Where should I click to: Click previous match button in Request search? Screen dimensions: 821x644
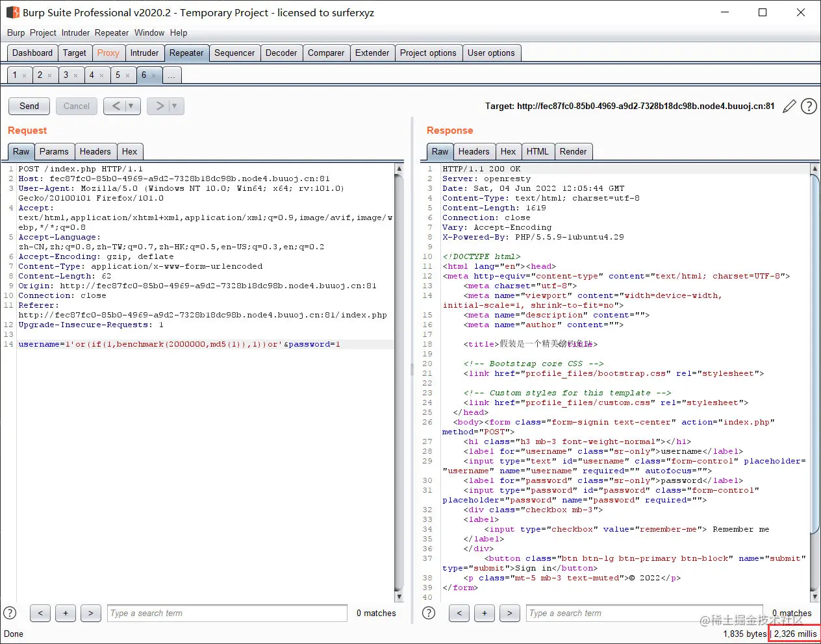40,613
